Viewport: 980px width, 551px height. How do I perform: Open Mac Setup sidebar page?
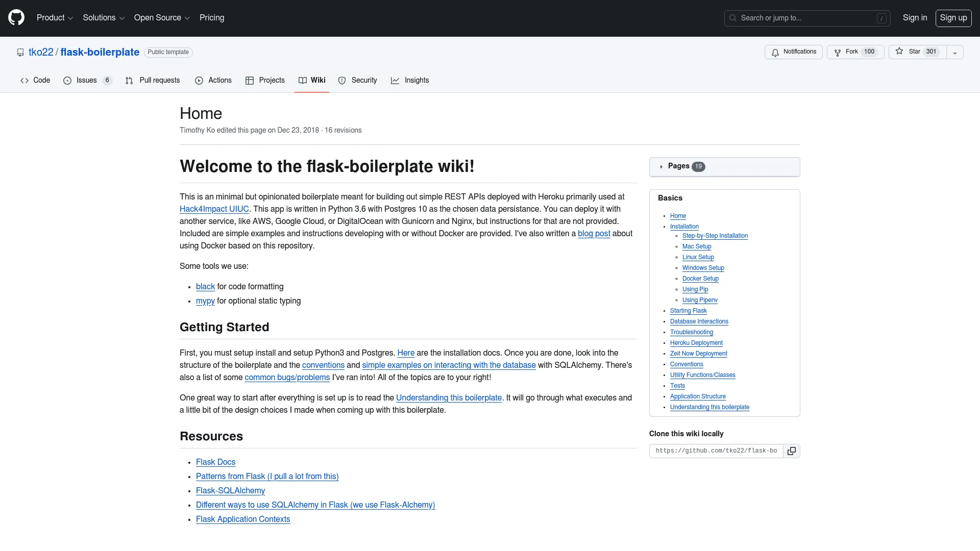click(x=697, y=246)
